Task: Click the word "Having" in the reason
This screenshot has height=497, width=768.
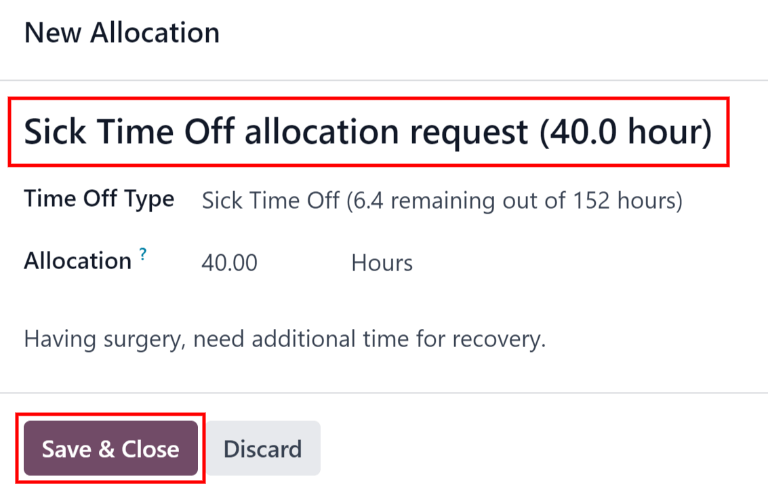Action: tap(56, 339)
